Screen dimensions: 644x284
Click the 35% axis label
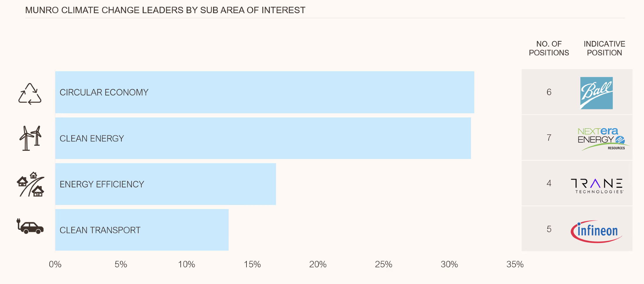click(x=515, y=264)
